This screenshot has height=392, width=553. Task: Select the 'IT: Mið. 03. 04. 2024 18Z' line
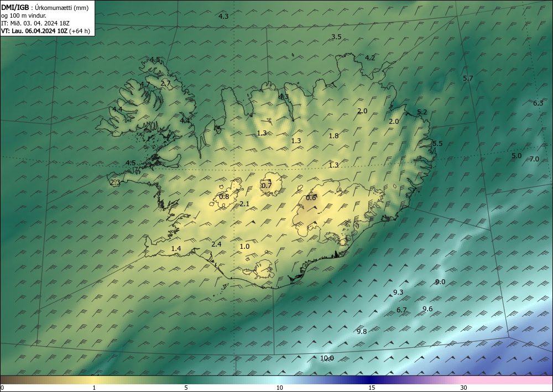point(35,23)
